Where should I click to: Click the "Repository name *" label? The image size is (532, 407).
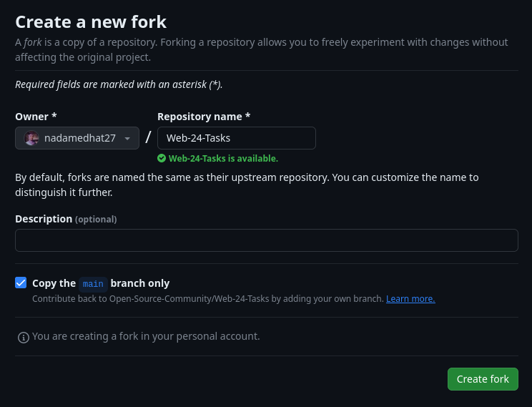pos(204,117)
